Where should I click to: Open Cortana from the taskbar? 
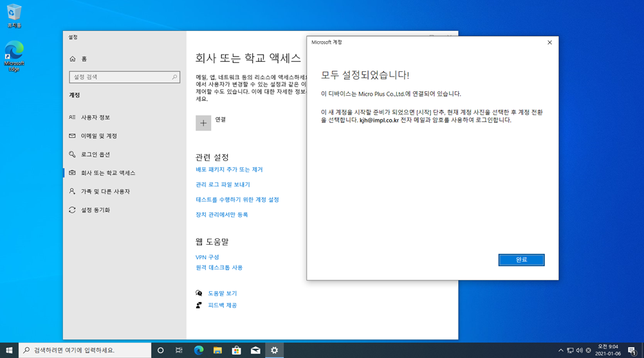161,350
